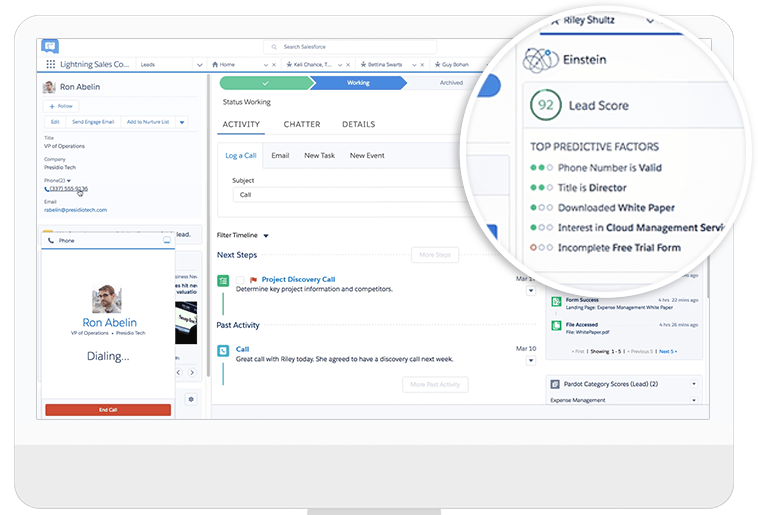Image resolution: width=758 pixels, height=515 pixels.
Task: Click Send Engage Email button
Action: pos(93,122)
